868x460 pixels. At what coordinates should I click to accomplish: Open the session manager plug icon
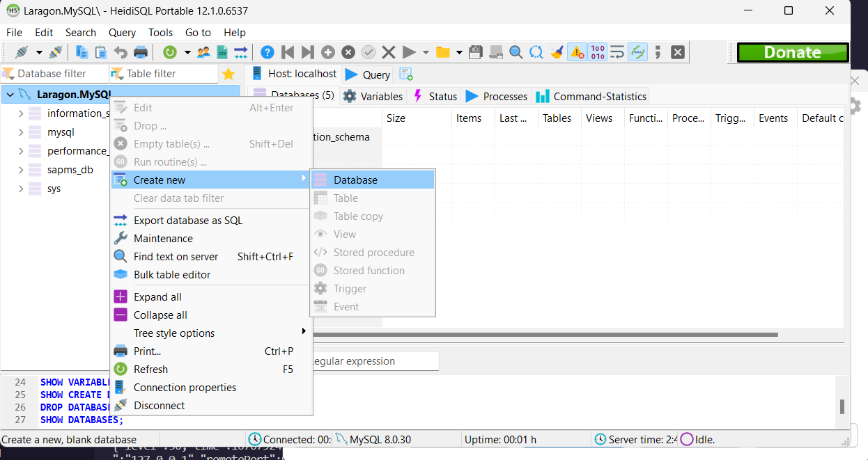(x=22, y=52)
